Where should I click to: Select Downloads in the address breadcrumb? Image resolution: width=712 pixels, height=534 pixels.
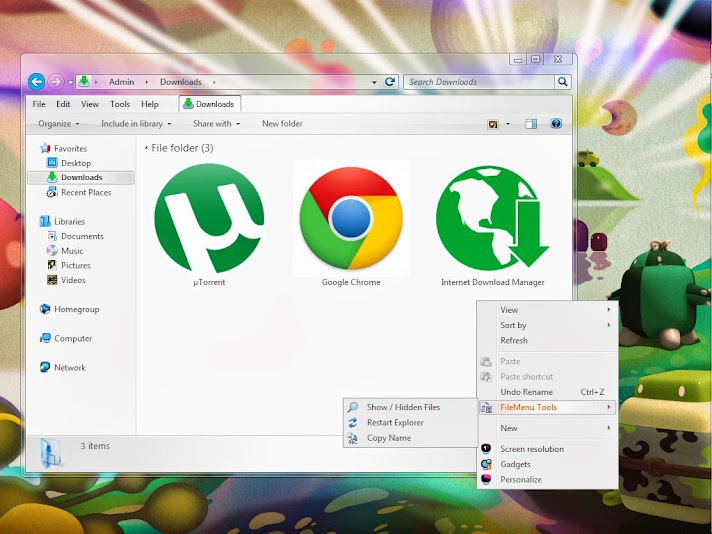pos(180,82)
